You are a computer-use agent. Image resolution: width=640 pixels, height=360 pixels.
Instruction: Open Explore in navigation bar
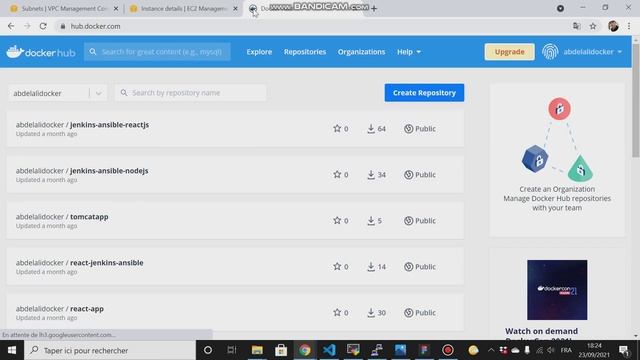point(259,52)
